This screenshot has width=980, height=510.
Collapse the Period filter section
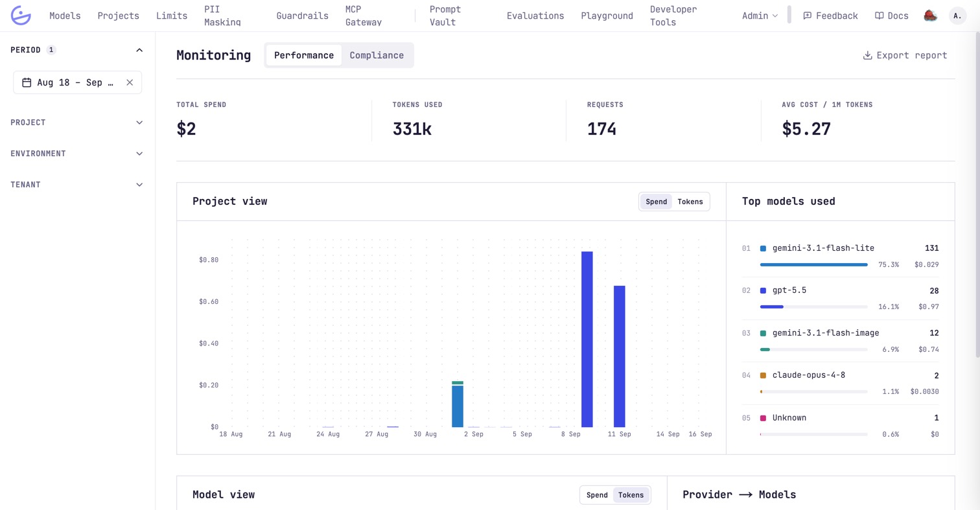139,50
